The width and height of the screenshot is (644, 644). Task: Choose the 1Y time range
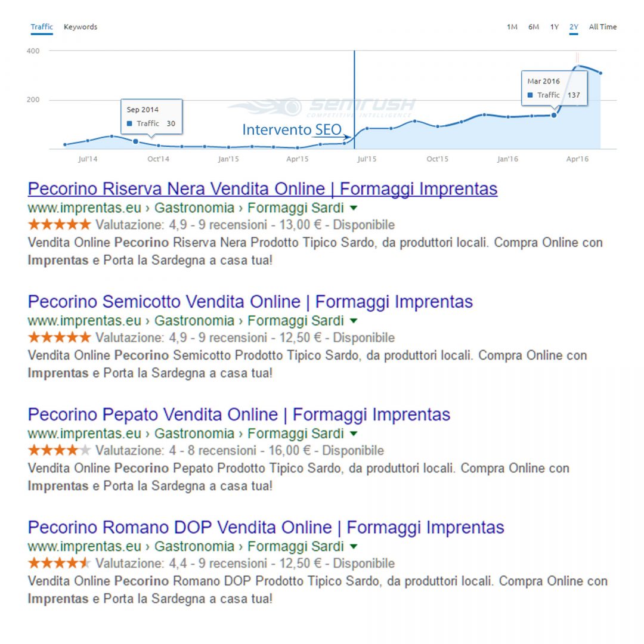tap(555, 27)
